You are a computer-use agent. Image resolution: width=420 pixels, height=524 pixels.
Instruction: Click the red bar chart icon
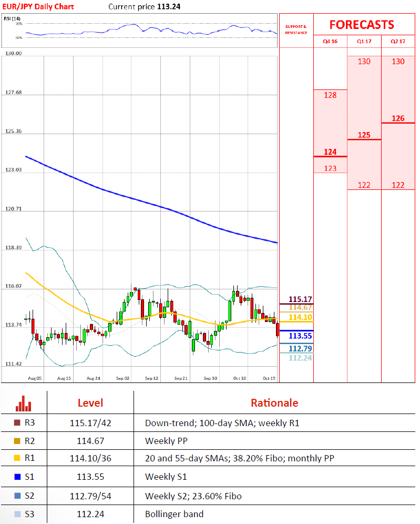pyautogui.click(x=23, y=404)
